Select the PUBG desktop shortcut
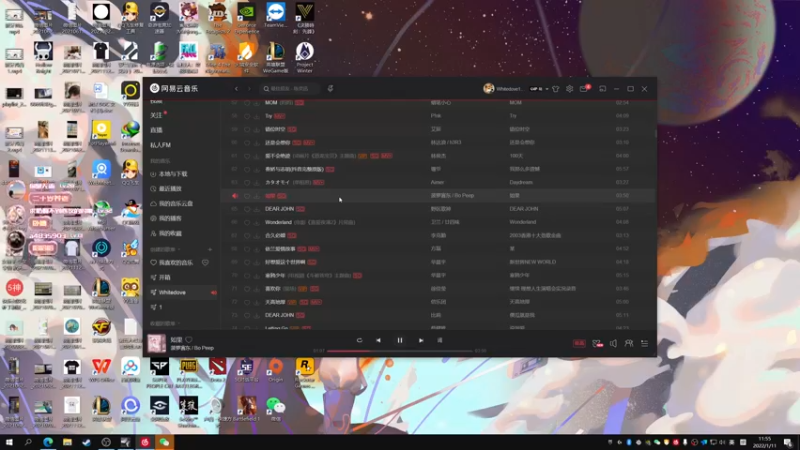The image size is (800, 450). [188, 373]
